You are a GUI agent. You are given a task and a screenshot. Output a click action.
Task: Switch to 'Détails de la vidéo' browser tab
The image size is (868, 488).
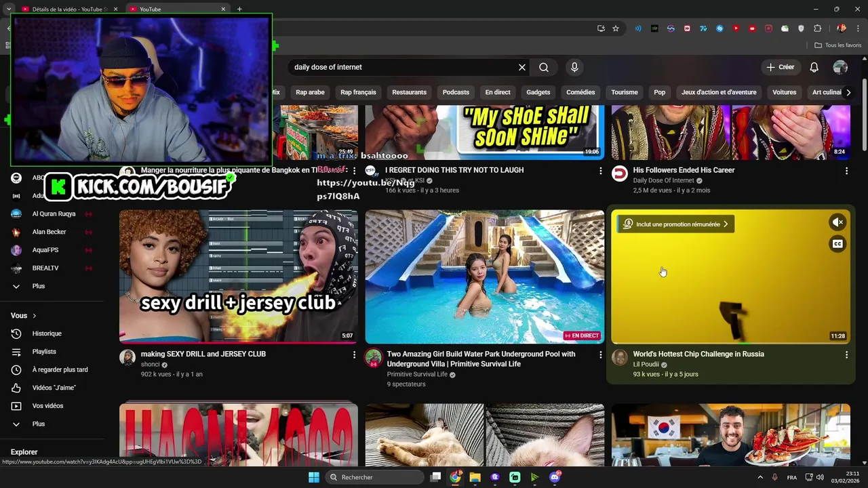(x=69, y=9)
